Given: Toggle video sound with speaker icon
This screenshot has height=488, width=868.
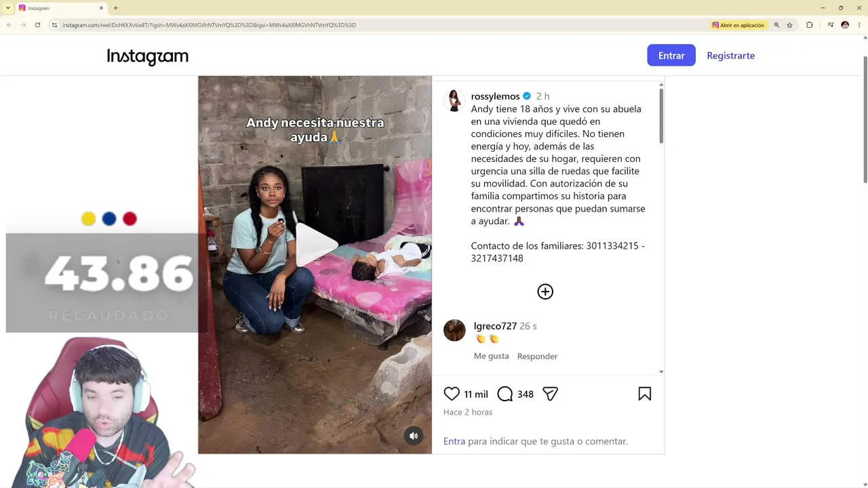Looking at the screenshot, I should (414, 436).
